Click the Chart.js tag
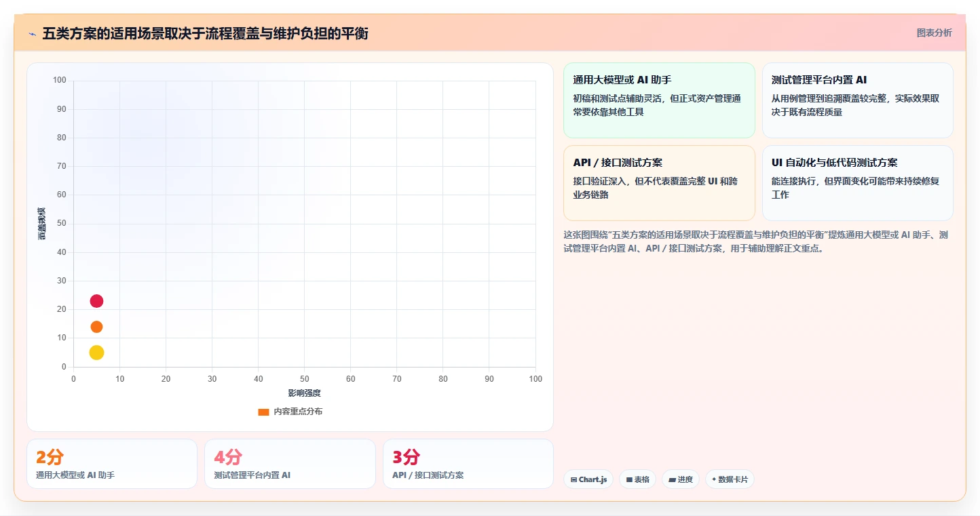The height and width of the screenshot is (516, 980). coord(588,479)
